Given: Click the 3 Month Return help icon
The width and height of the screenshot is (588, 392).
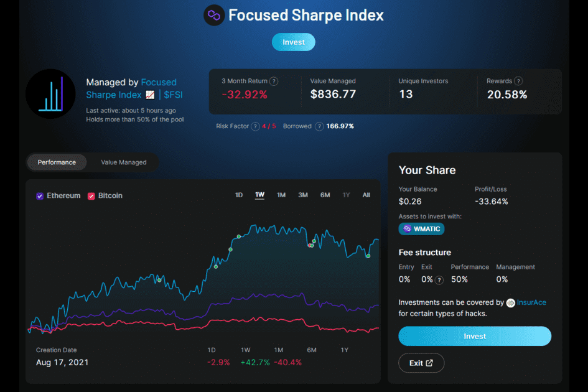Looking at the screenshot, I should pos(273,81).
